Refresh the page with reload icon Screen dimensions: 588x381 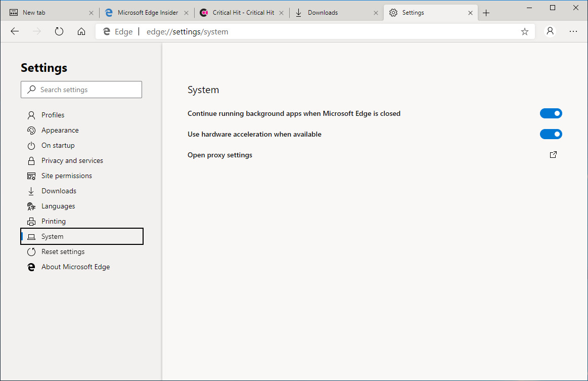coord(59,31)
